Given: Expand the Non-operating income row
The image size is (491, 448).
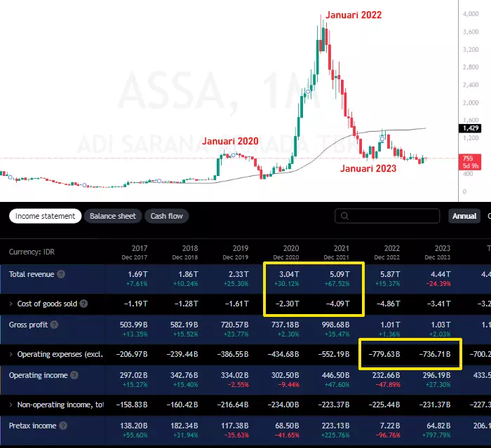Looking at the screenshot, I should pos(11,405).
